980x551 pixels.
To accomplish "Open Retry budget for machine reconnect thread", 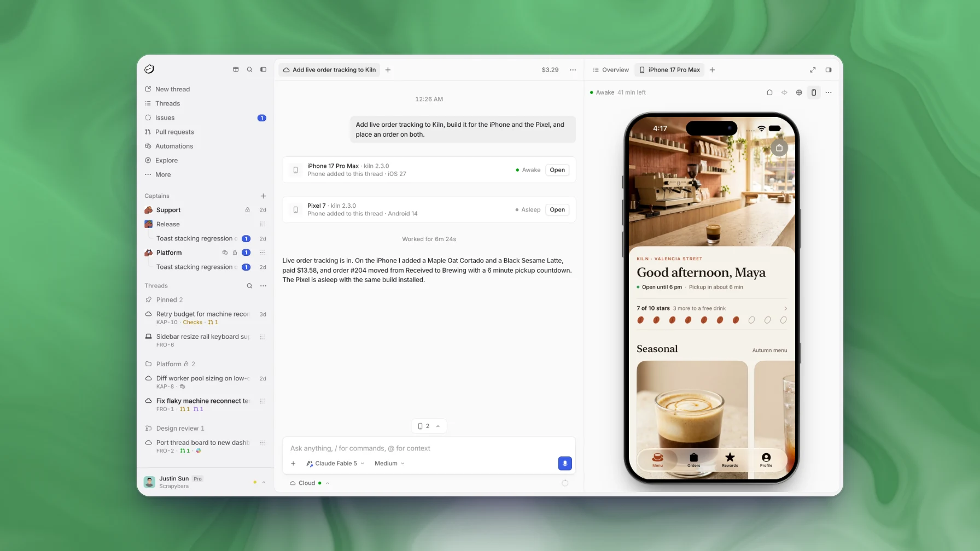I will pyautogui.click(x=205, y=318).
